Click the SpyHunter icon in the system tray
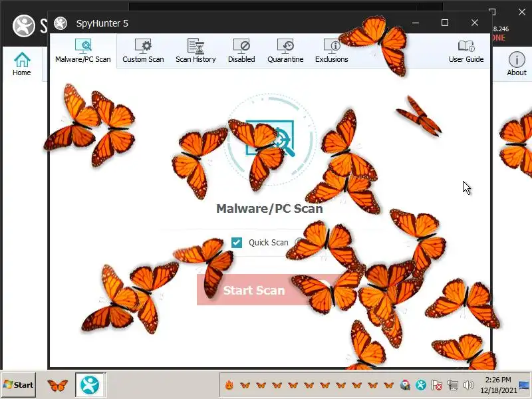 click(x=421, y=385)
